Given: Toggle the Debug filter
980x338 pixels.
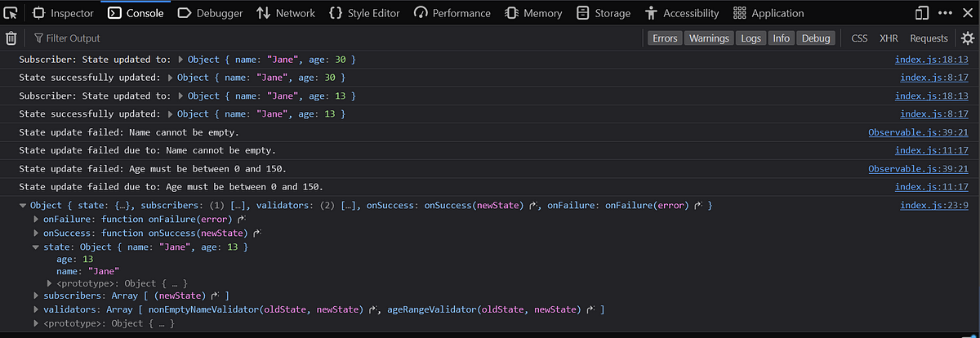Looking at the screenshot, I should (815, 38).
